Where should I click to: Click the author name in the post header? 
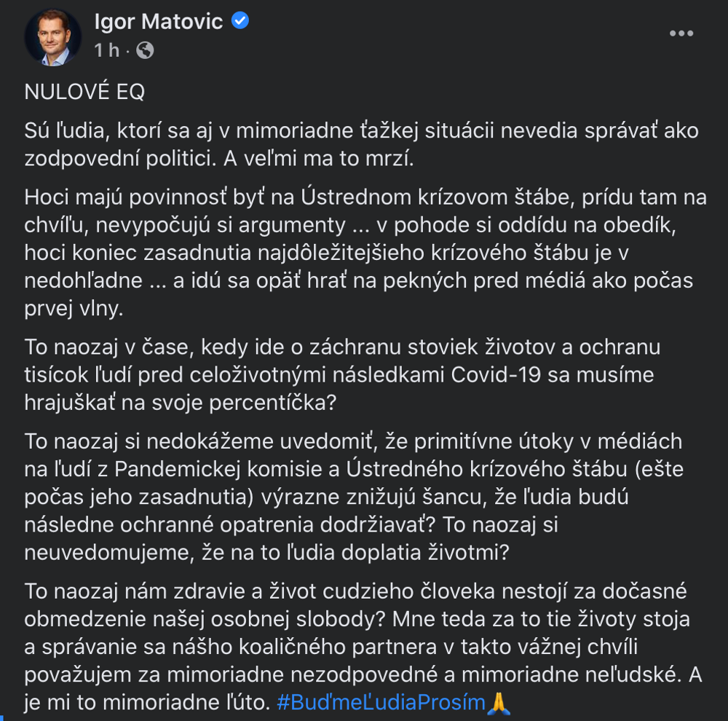tap(157, 21)
